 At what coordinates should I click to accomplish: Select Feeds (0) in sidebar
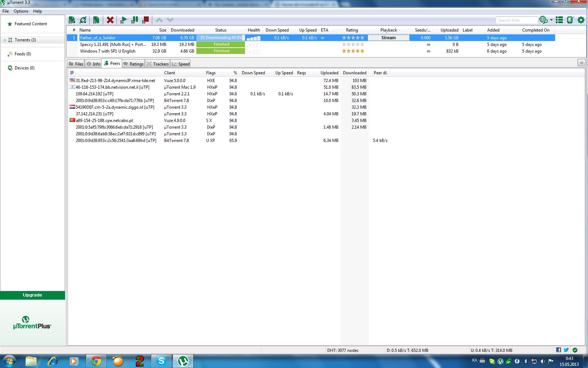click(x=23, y=54)
